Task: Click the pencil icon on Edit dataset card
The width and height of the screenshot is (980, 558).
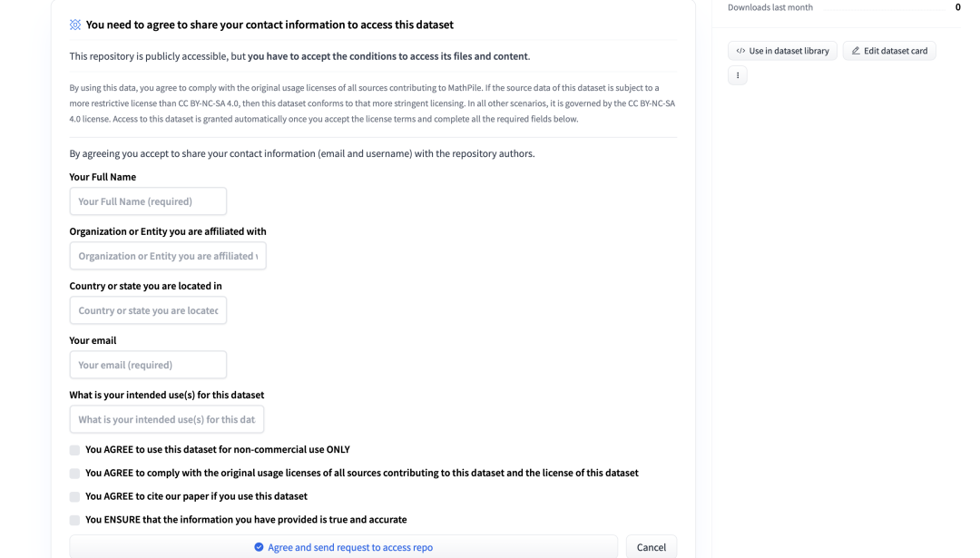Action: [856, 51]
